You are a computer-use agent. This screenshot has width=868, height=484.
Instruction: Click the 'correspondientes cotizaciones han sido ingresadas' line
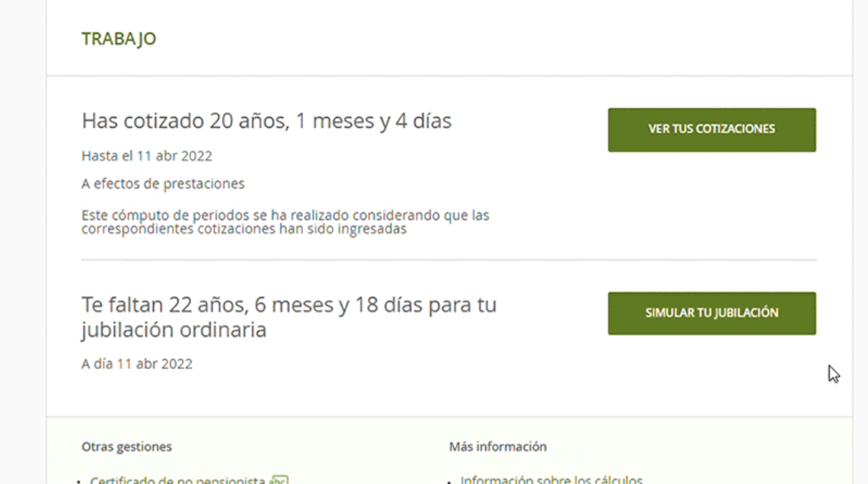point(244,229)
